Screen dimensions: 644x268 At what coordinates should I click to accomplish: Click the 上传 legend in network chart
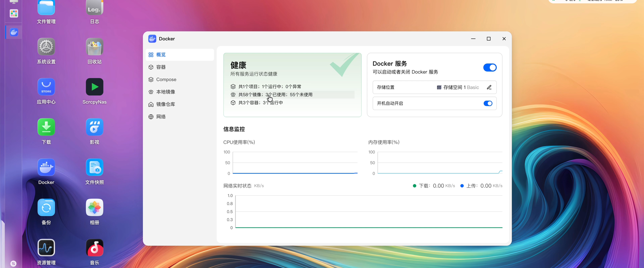pos(481,186)
